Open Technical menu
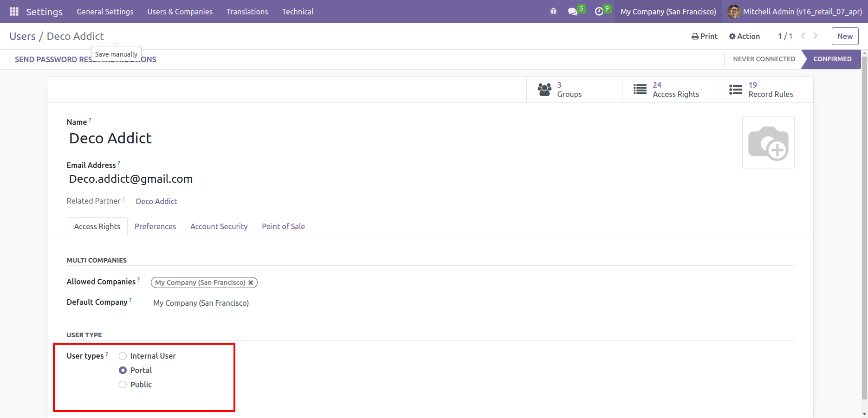Screen dimensions: 868x418 click(298, 12)
